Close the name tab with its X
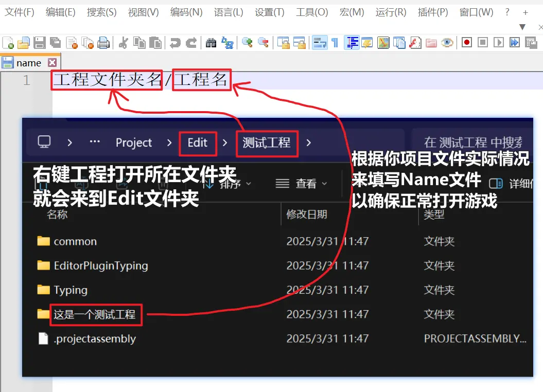This screenshot has height=392, width=543. tap(51, 63)
